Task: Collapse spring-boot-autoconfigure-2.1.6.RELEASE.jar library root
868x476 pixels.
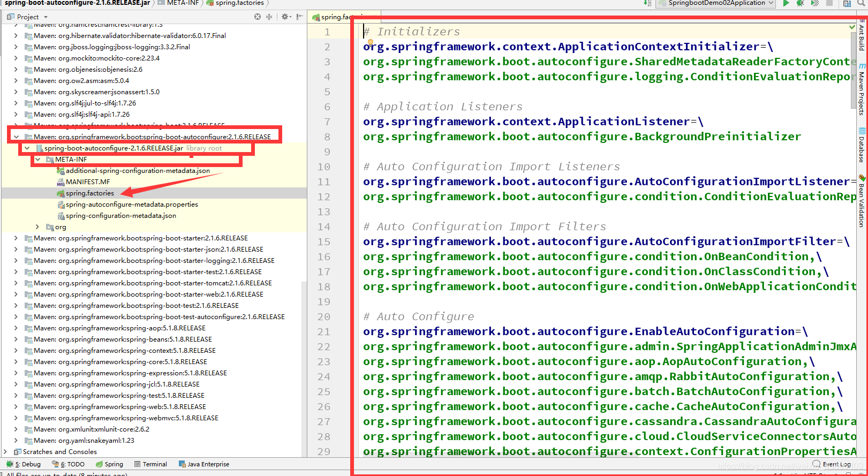Action: (27, 148)
